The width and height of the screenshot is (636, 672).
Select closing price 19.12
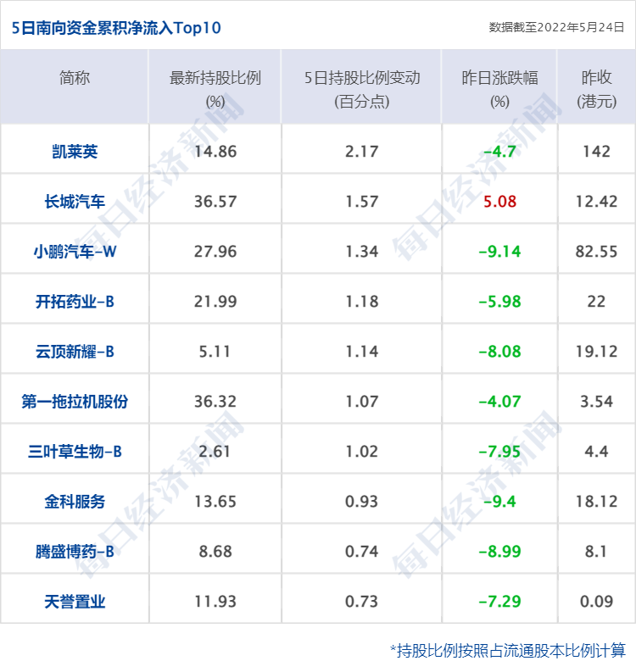[596, 352]
